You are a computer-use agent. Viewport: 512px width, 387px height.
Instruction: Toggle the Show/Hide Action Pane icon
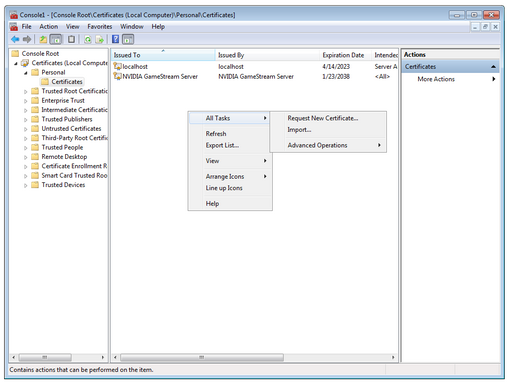(128, 39)
